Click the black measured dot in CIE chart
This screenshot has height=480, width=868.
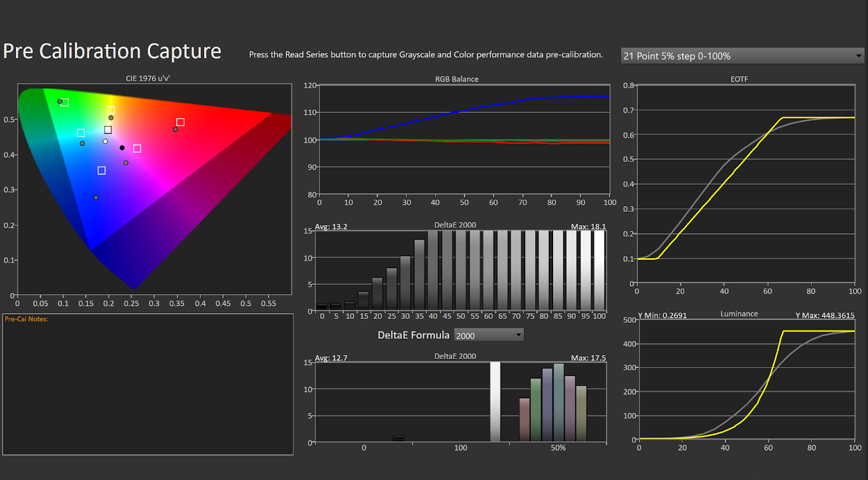122,148
